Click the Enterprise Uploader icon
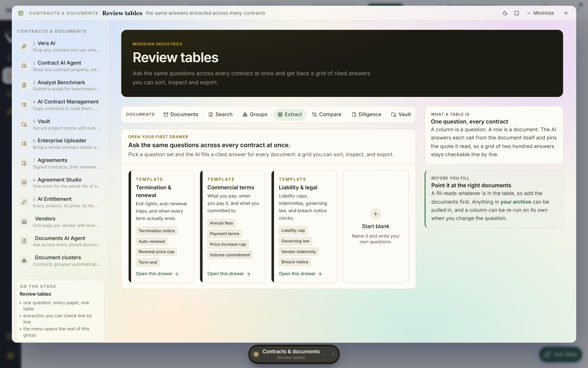The width and height of the screenshot is (588, 368). (x=24, y=144)
